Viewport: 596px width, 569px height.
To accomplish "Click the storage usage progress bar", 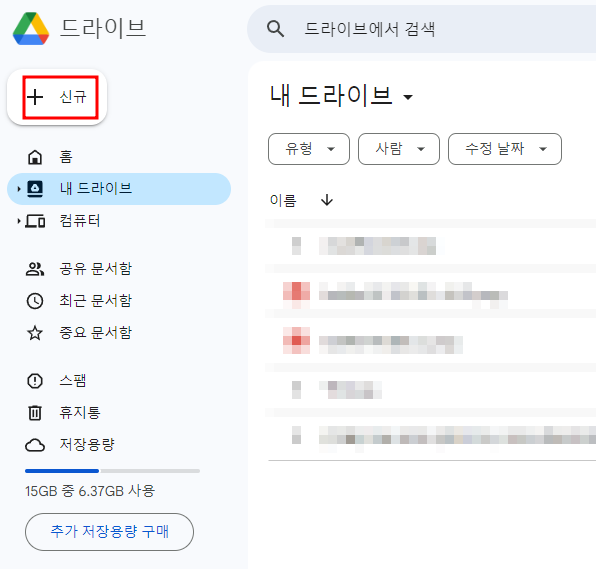I will click(112, 471).
